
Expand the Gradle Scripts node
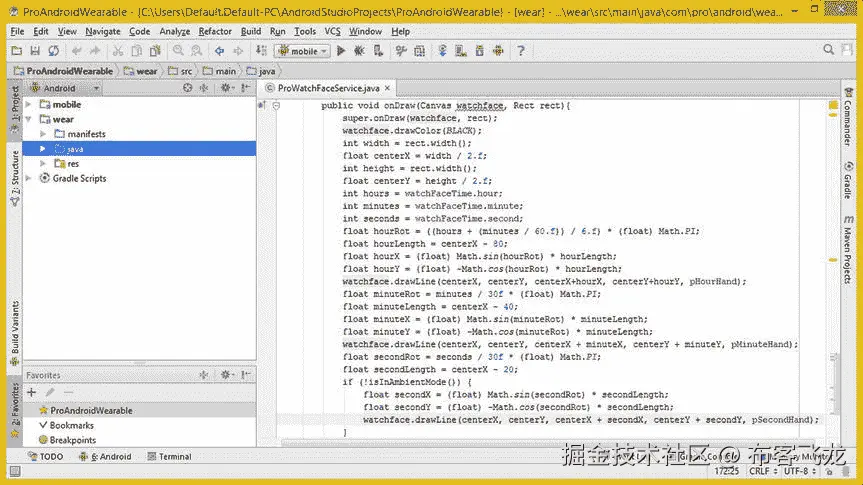(x=29, y=178)
